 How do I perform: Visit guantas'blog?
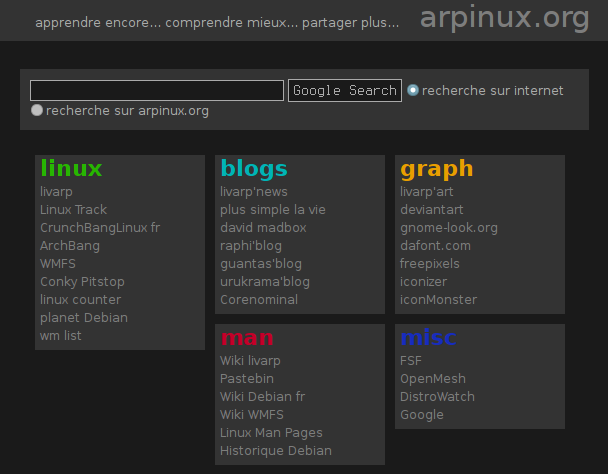click(261, 264)
